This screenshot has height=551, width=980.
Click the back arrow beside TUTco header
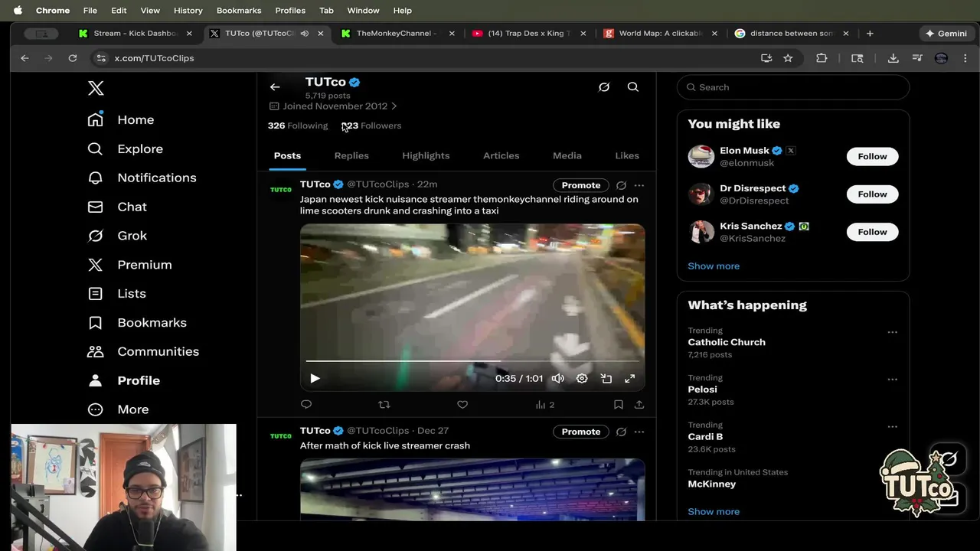click(x=275, y=87)
